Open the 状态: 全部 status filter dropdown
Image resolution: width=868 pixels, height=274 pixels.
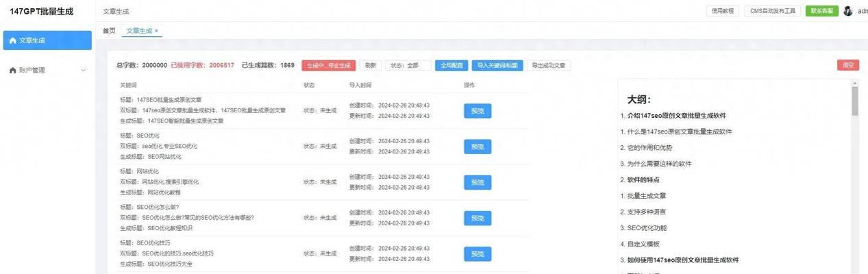point(408,66)
